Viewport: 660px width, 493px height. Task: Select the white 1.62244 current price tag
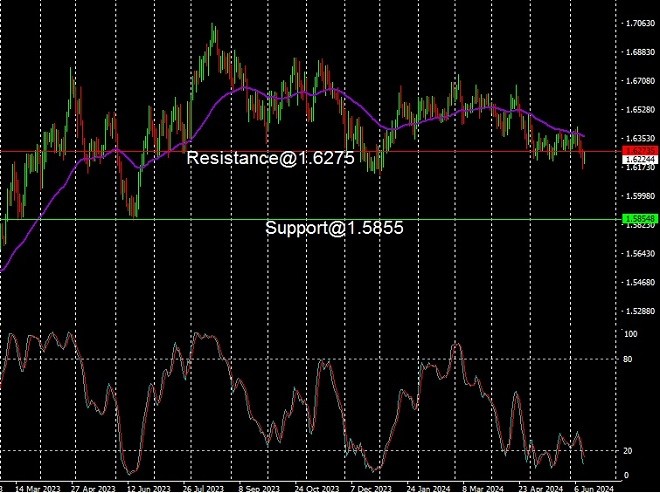(640, 159)
